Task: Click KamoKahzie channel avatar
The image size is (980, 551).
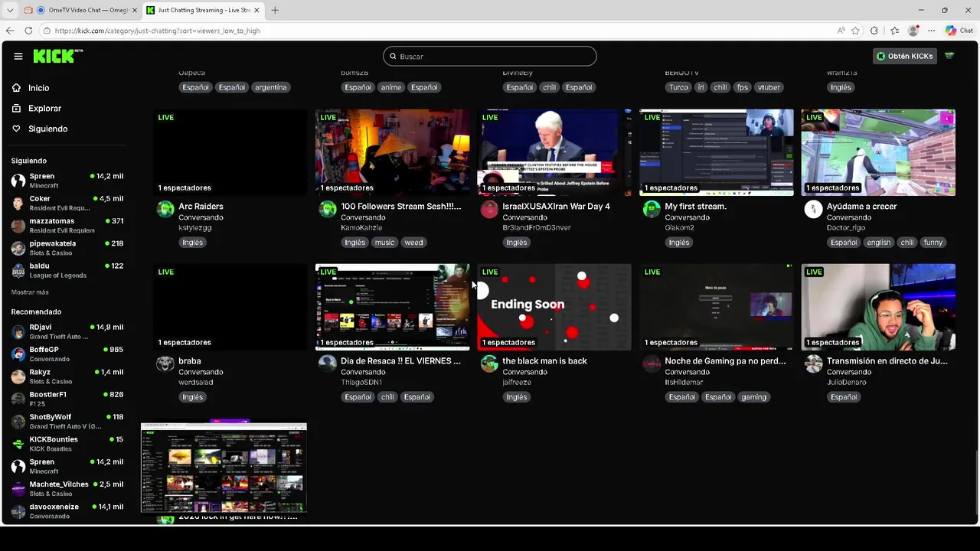Action: 328,210
